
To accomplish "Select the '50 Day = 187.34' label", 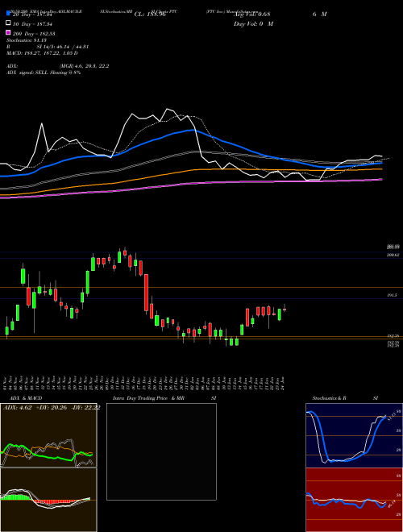I will pyautogui.click(x=34, y=24).
